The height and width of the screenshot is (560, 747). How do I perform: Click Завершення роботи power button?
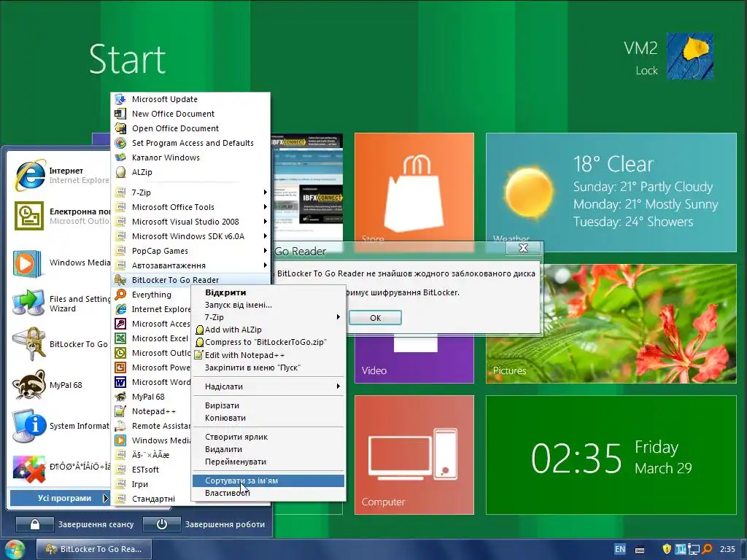click(x=162, y=524)
